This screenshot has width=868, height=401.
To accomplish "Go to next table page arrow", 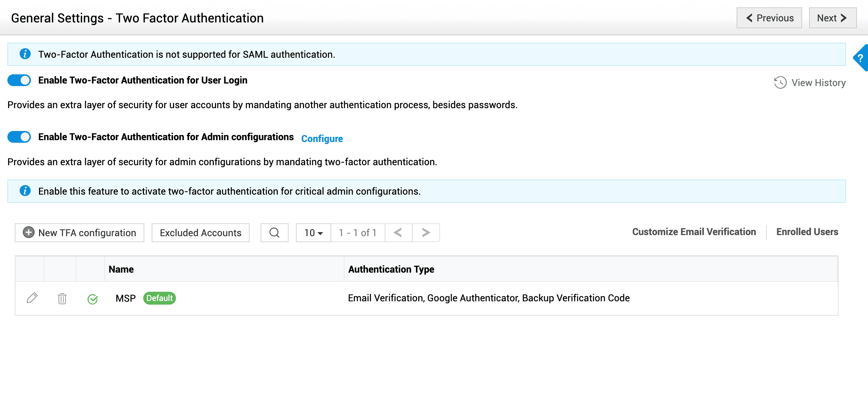I will pos(426,233).
